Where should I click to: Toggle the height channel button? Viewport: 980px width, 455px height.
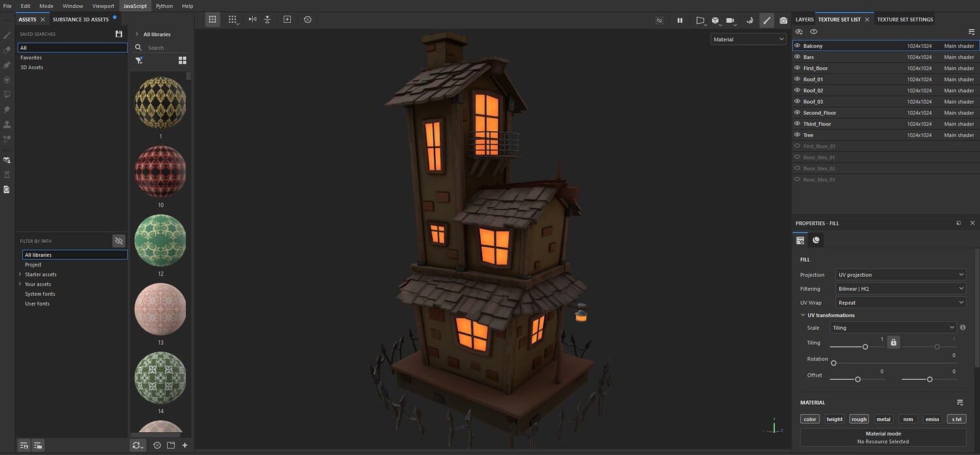click(x=834, y=419)
